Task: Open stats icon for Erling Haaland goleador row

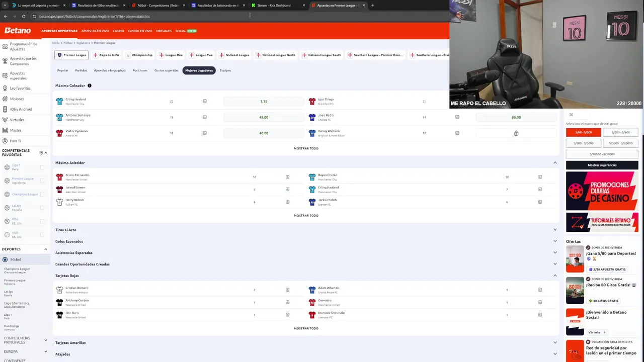Action: click(x=205, y=101)
